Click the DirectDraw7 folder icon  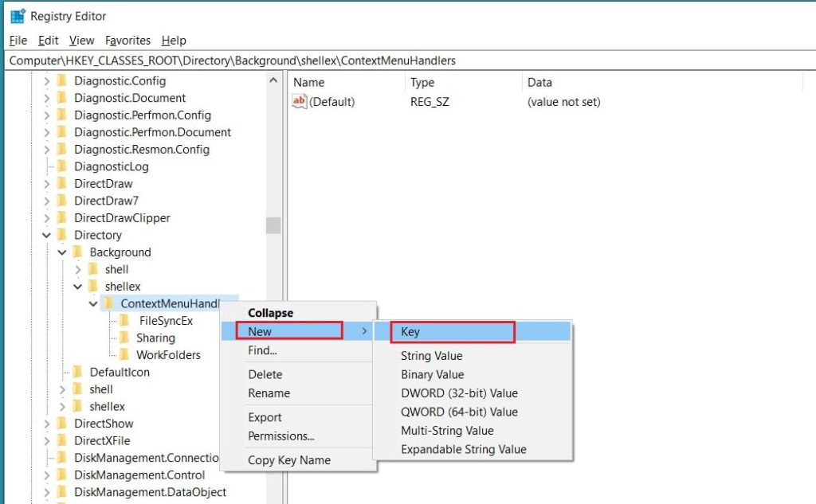(61, 201)
